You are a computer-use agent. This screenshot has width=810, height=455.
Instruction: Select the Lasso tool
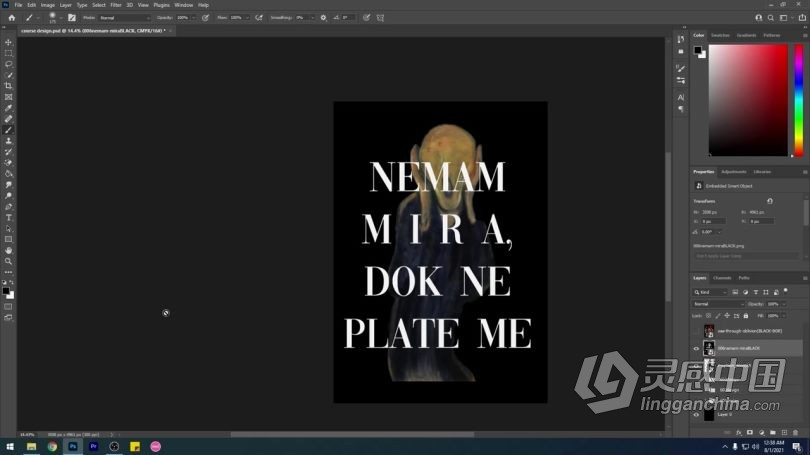[x=8, y=64]
